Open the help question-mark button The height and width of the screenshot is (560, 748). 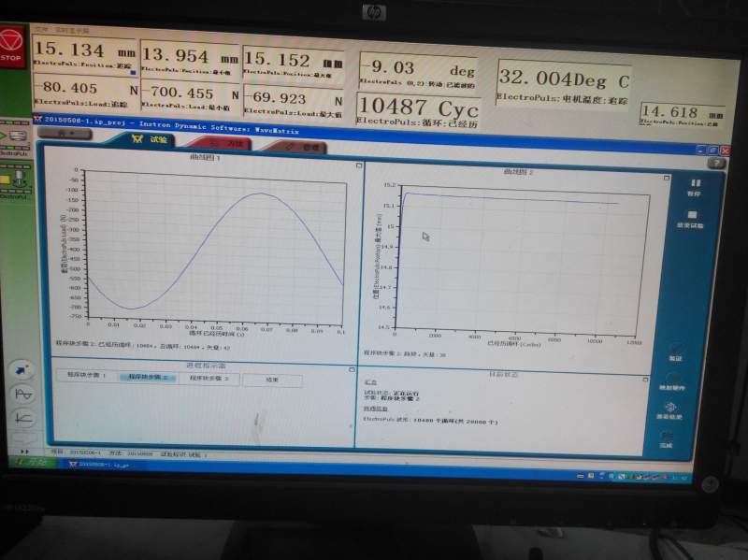[715, 164]
